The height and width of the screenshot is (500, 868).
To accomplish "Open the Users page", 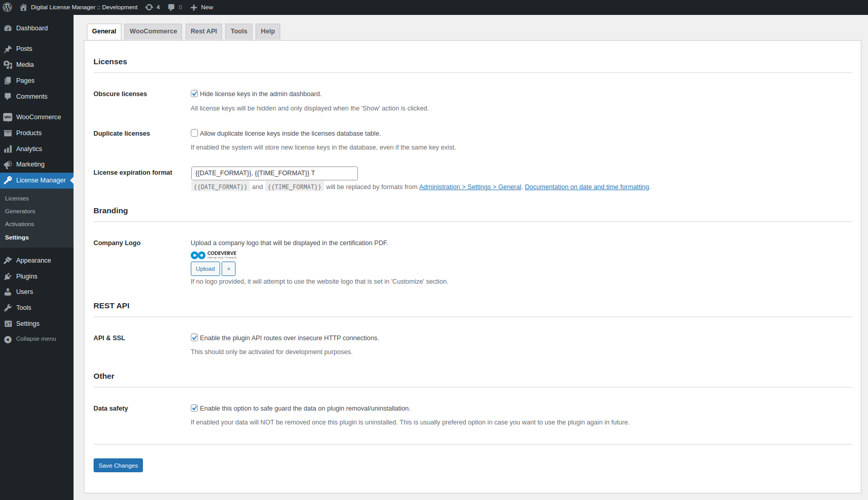I will tap(24, 291).
